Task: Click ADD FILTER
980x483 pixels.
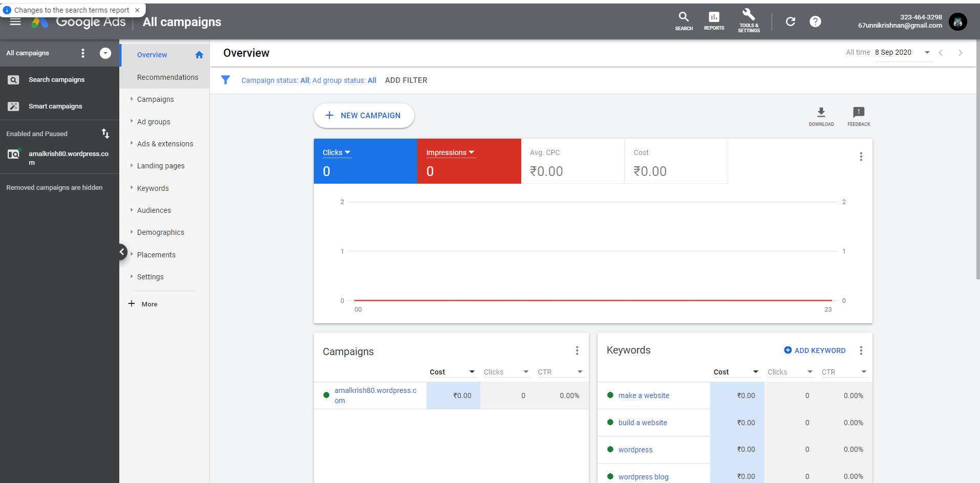Action: [406, 80]
